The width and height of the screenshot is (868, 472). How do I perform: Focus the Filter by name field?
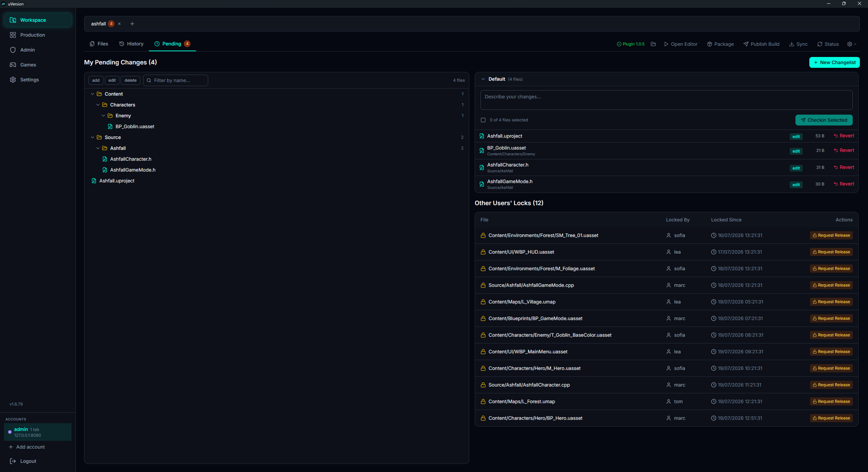[x=176, y=80]
